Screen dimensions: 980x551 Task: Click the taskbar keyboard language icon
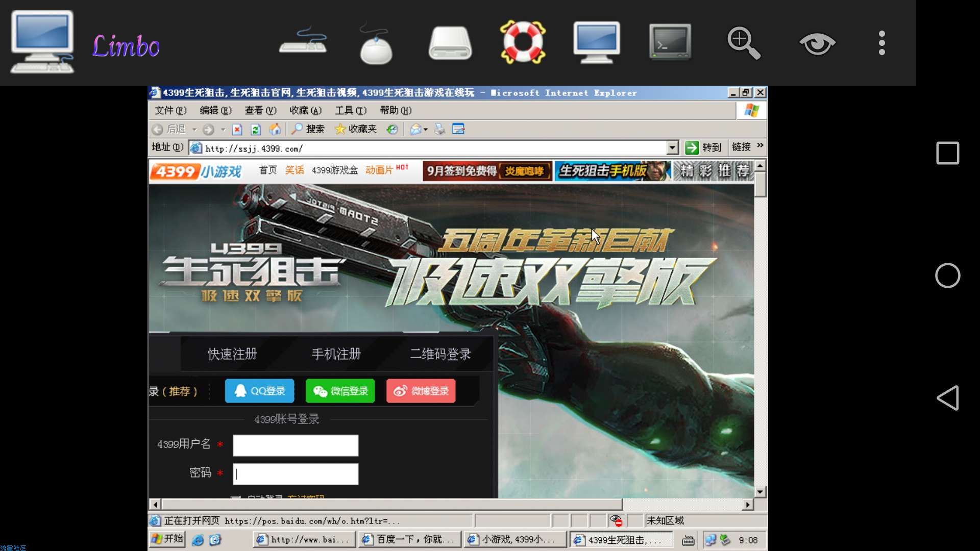point(688,540)
